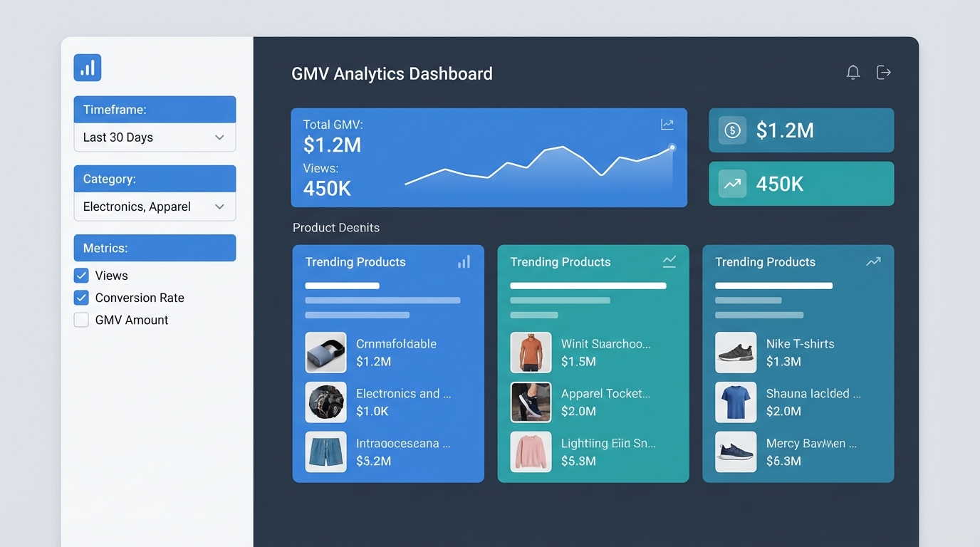Click the logout icon in the header
Viewport: 980px width, 547px height.
(883, 72)
